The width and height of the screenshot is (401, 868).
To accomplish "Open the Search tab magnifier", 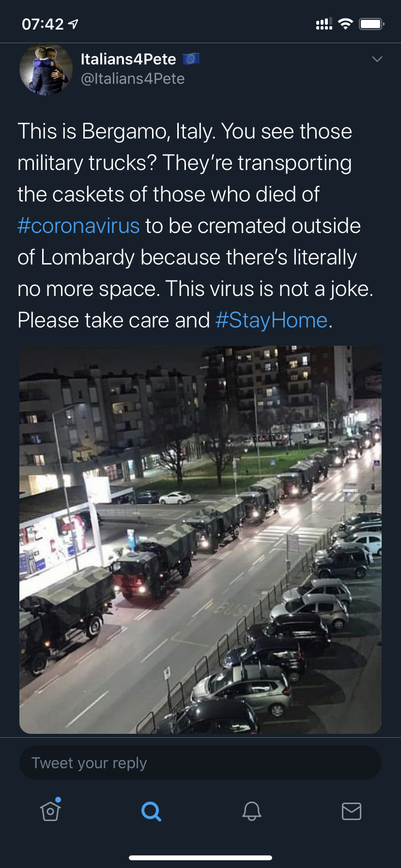I will click(x=151, y=810).
